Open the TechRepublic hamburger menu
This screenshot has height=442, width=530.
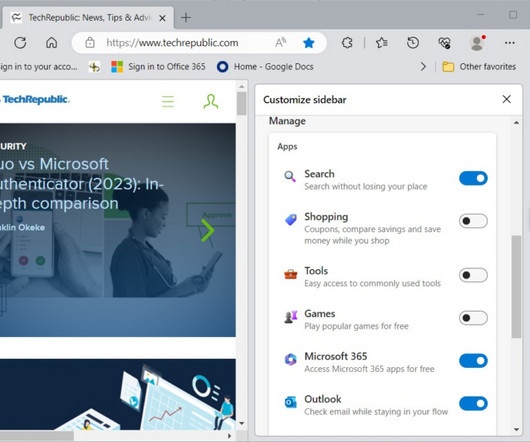coord(168,101)
